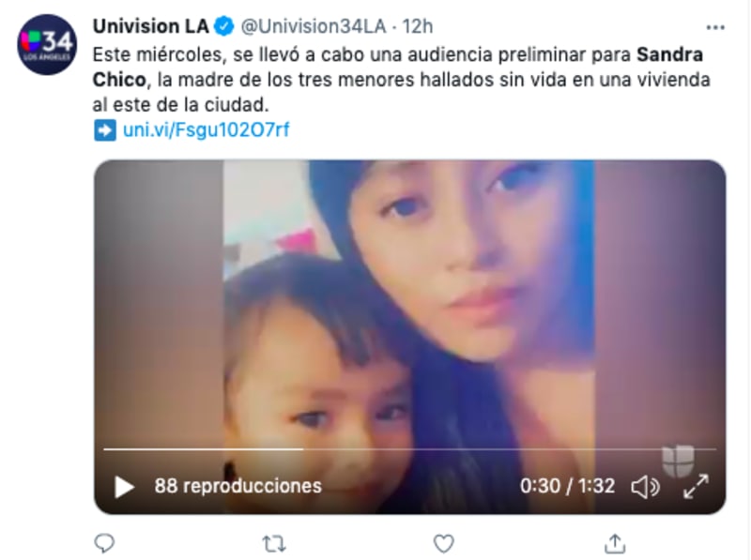Expand the video to fullscreen
The height and width of the screenshot is (560, 751).
(x=696, y=486)
